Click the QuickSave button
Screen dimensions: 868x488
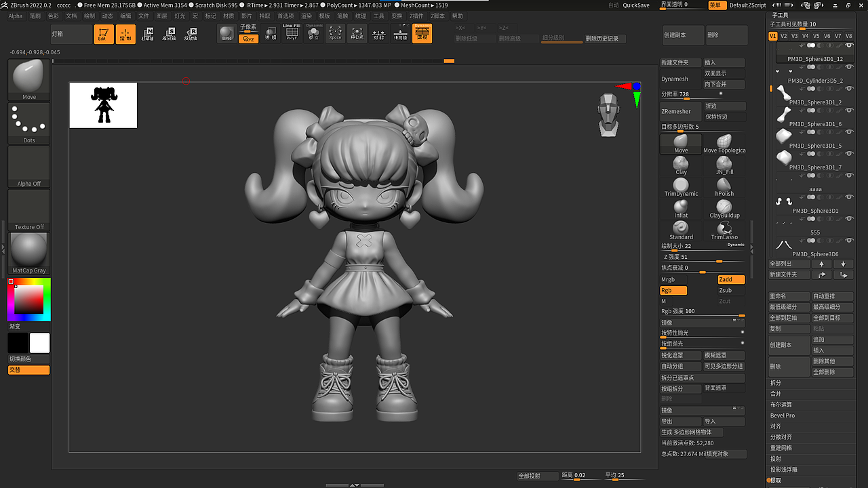(636, 5)
